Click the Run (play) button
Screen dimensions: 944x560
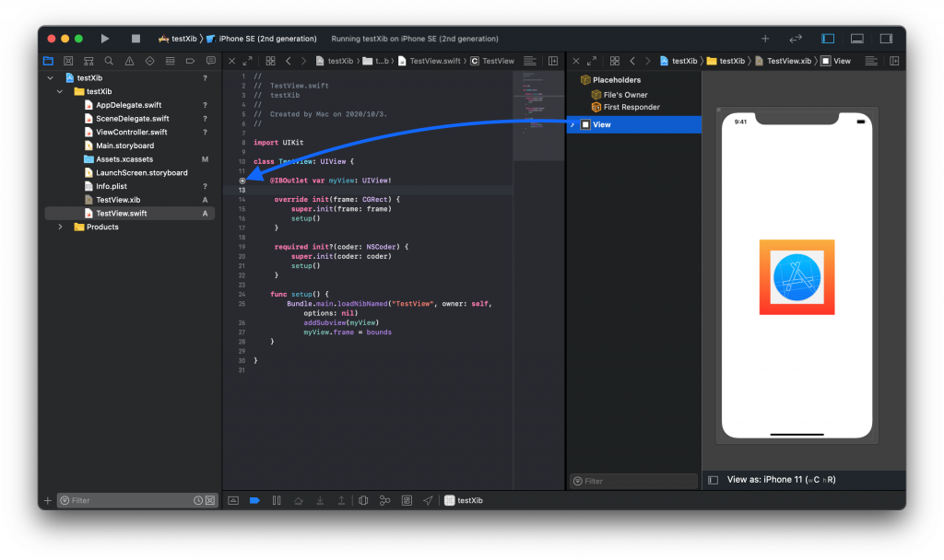pyautogui.click(x=105, y=39)
